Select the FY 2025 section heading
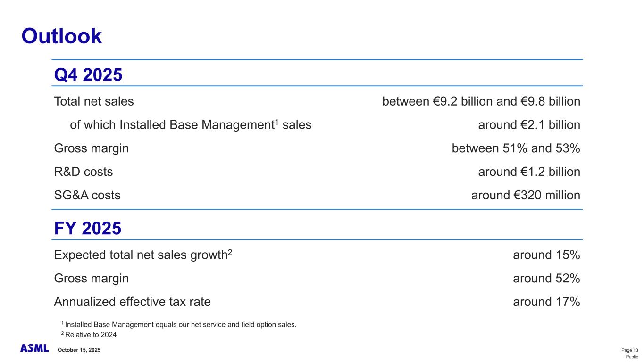The height and width of the screenshot is (362, 644). 88,229
